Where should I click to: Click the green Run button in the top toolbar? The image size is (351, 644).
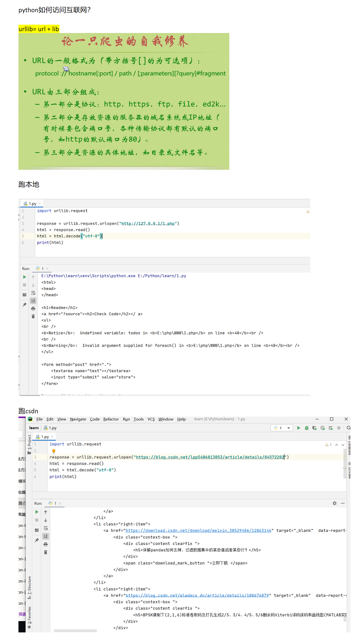pyautogui.click(x=298, y=428)
